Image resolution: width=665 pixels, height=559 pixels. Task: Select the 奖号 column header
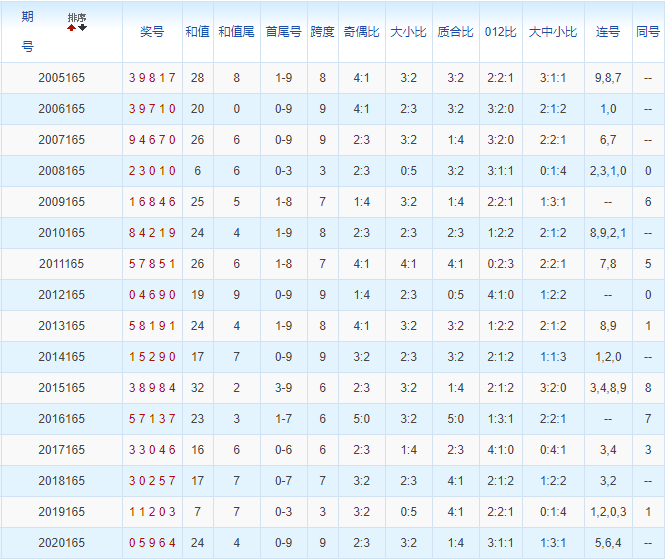[152, 32]
